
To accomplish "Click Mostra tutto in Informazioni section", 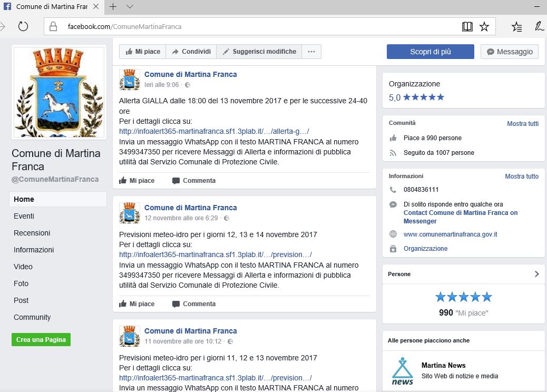I will point(522,177).
